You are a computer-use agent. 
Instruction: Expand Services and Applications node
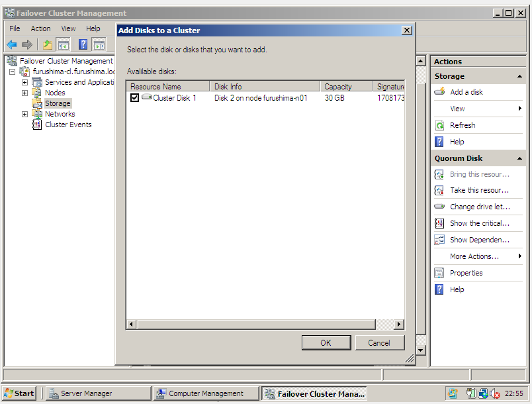click(24, 83)
